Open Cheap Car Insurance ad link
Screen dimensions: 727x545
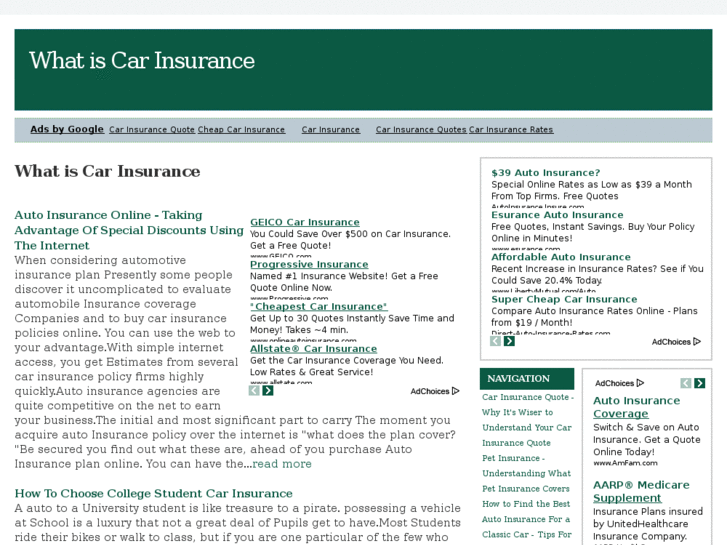click(x=241, y=130)
